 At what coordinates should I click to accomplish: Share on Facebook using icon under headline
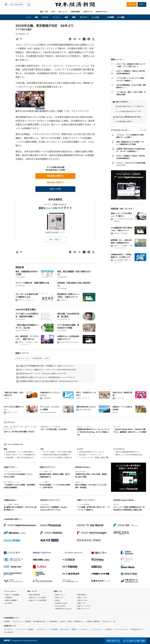click(89, 39)
